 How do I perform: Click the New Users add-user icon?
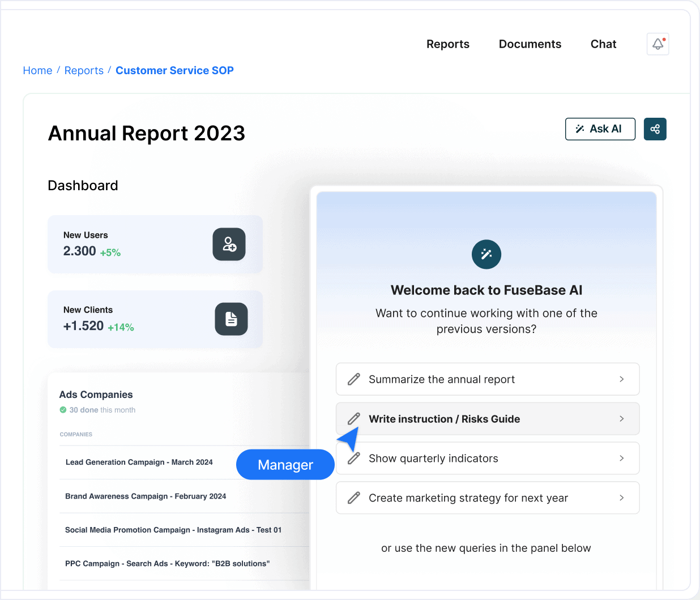(x=229, y=245)
